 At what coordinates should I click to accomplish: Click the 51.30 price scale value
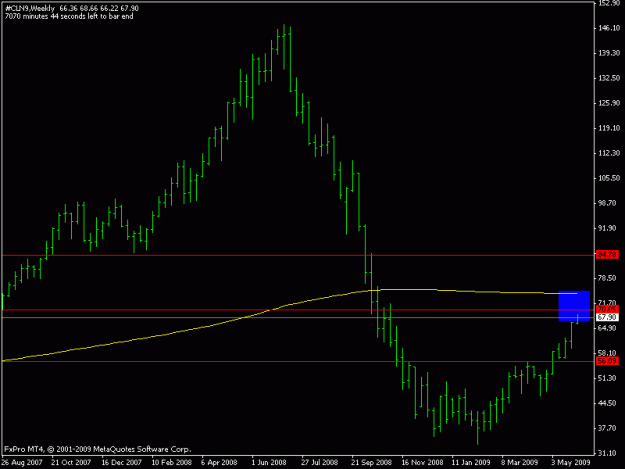(609, 378)
